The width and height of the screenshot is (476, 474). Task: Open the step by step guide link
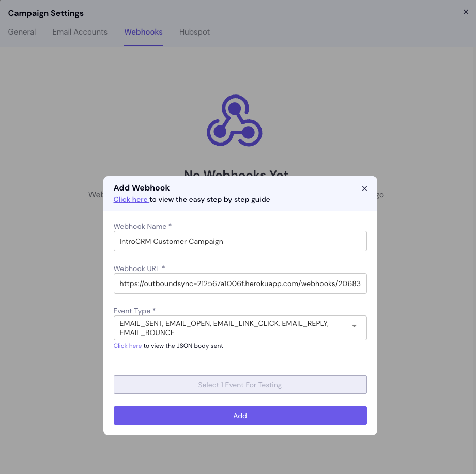pyautogui.click(x=131, y=199)
